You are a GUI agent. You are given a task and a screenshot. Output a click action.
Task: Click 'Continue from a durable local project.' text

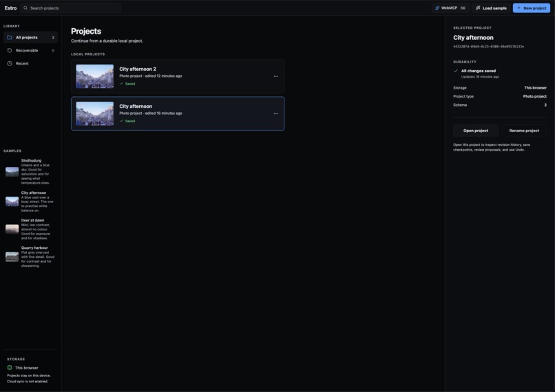click(107, 41)
